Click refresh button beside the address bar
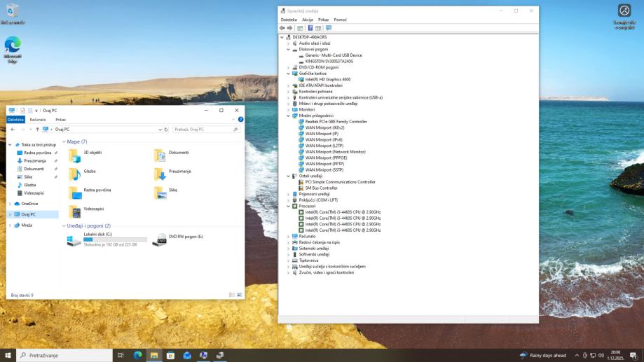The height and width of the screenshot is (362, 644). pos(167,130)
